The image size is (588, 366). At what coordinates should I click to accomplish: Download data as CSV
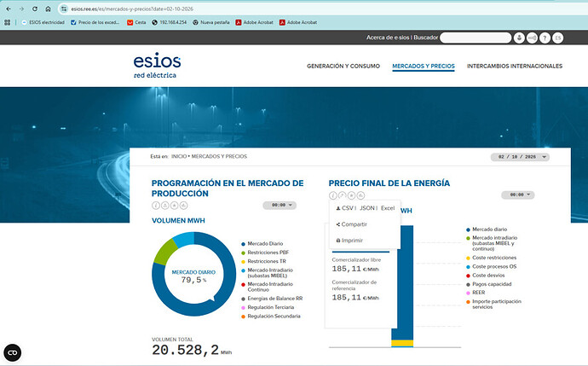pyautogui.click(x=345, y=208)
